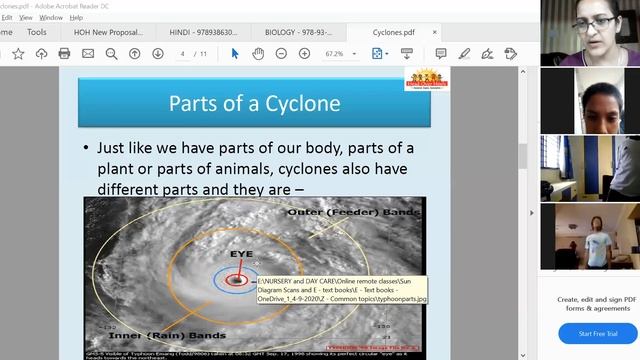The height and width of the screenshot is (360, 640).
Task: Click the current page number field
Action: tap(182, 54)
